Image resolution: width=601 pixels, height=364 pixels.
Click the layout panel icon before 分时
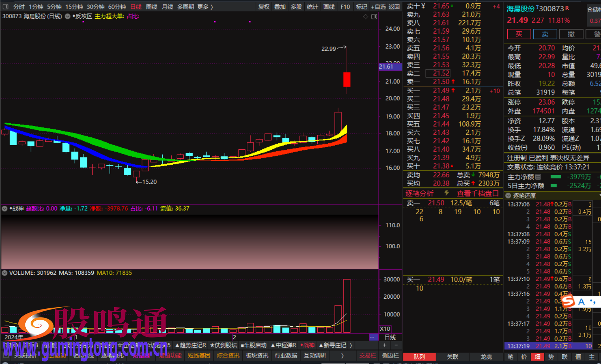coord(6,7)
